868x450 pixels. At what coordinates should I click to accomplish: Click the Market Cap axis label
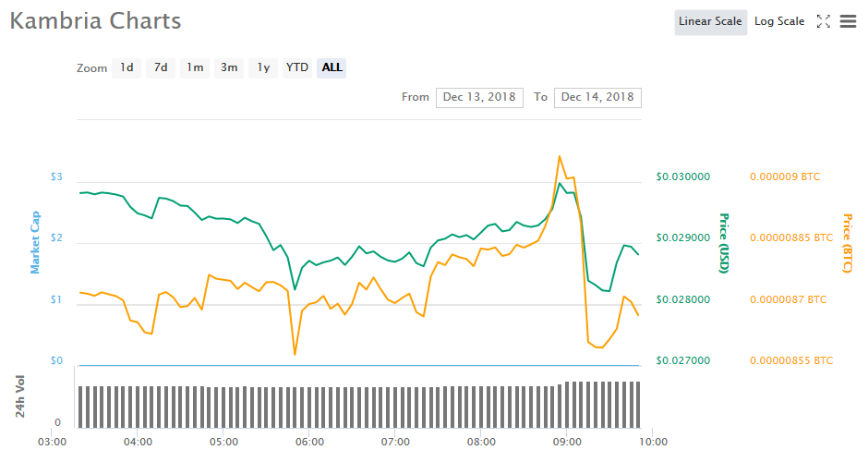coord(35,242)
